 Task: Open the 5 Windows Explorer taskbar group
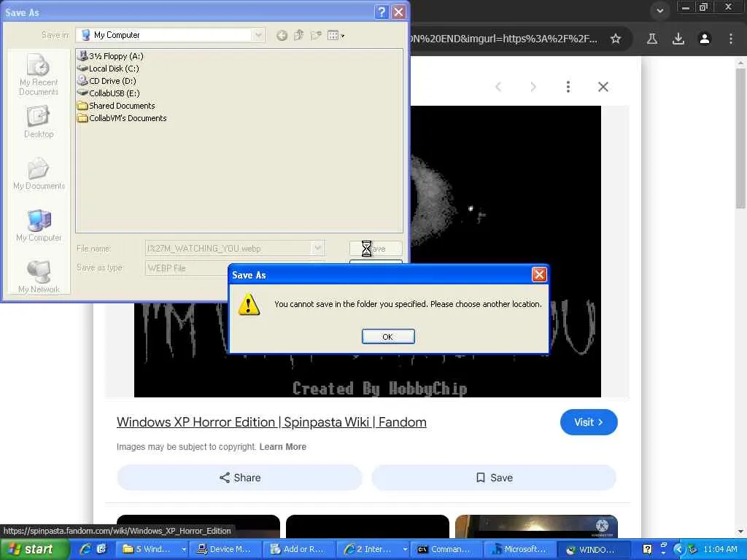point(152,549)
